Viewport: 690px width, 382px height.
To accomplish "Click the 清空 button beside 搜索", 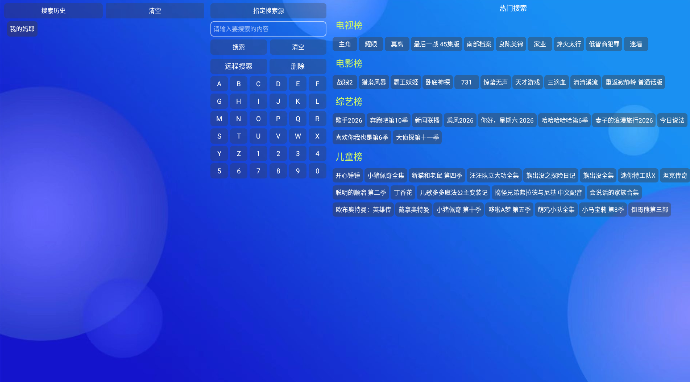I will point(298,47).
